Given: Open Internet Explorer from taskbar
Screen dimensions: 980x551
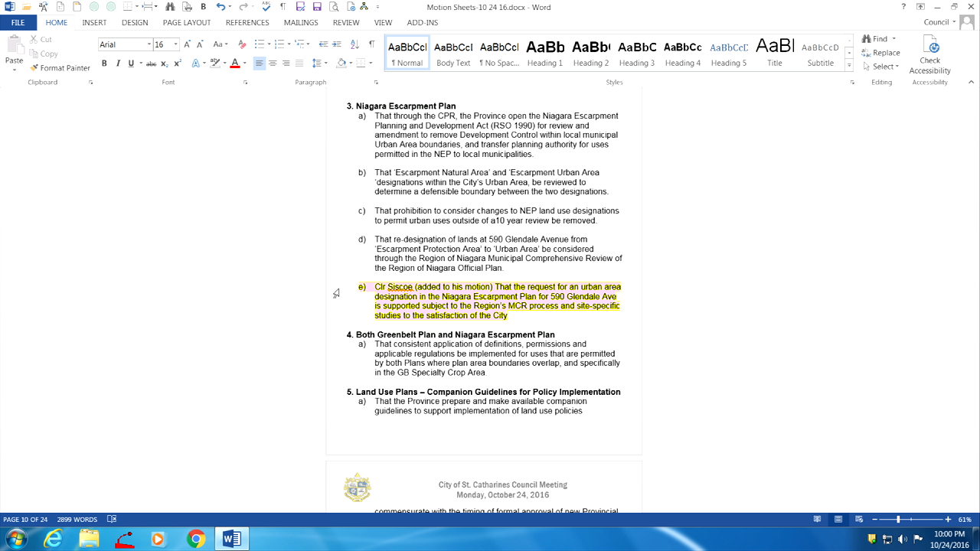Looking at the screenshot, I should pyautogui.click(x=53, y=540).
